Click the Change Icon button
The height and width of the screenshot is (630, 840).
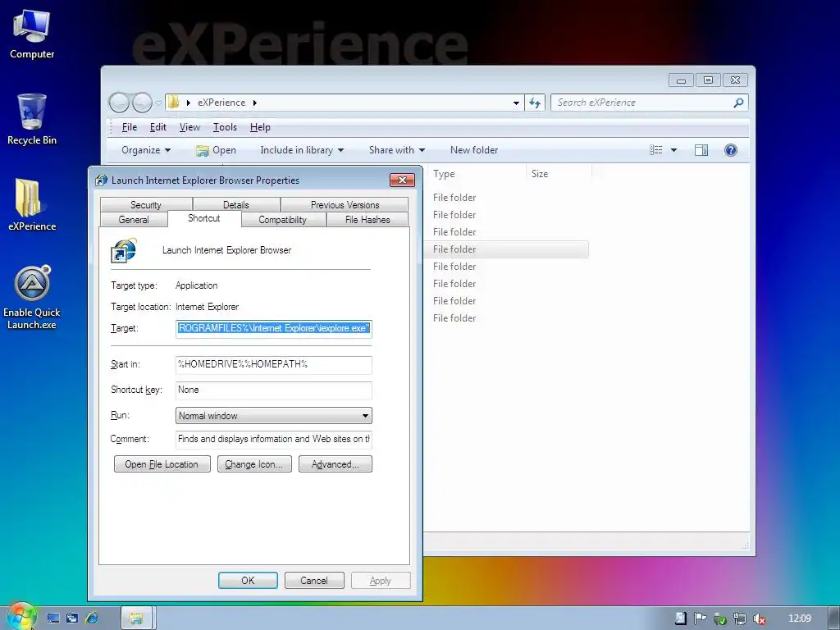[254, 464]
